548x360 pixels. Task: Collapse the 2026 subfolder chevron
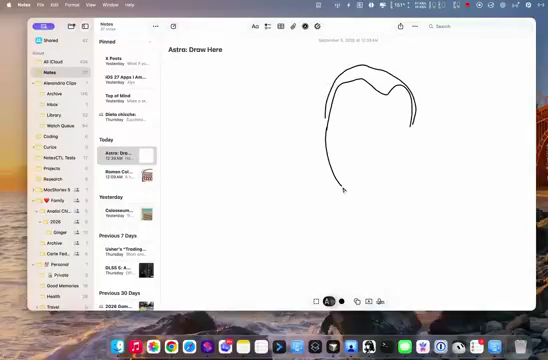tap(40, 222)
